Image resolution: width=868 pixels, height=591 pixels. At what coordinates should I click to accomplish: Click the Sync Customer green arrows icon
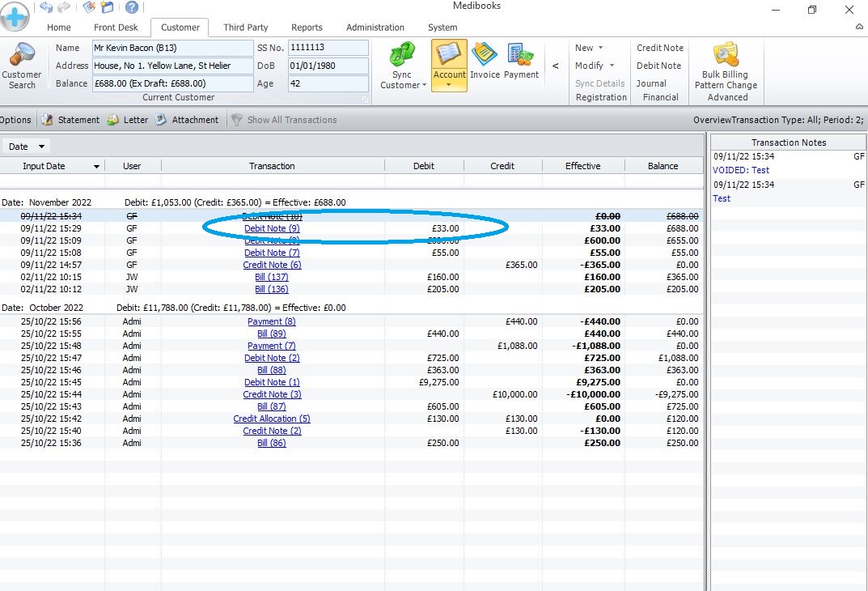(402, 56)
